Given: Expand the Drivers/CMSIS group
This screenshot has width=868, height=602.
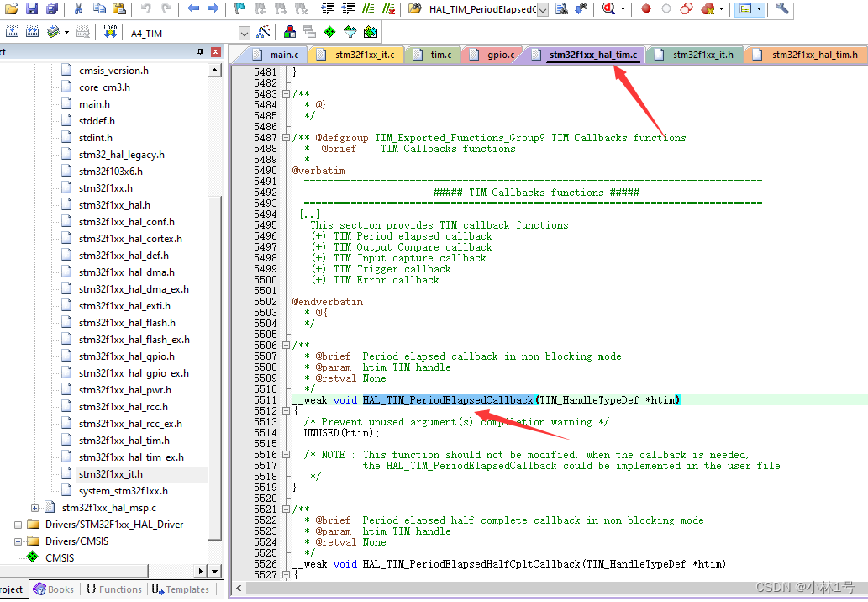Looking at the screenshot, I should tap(18, 541).
